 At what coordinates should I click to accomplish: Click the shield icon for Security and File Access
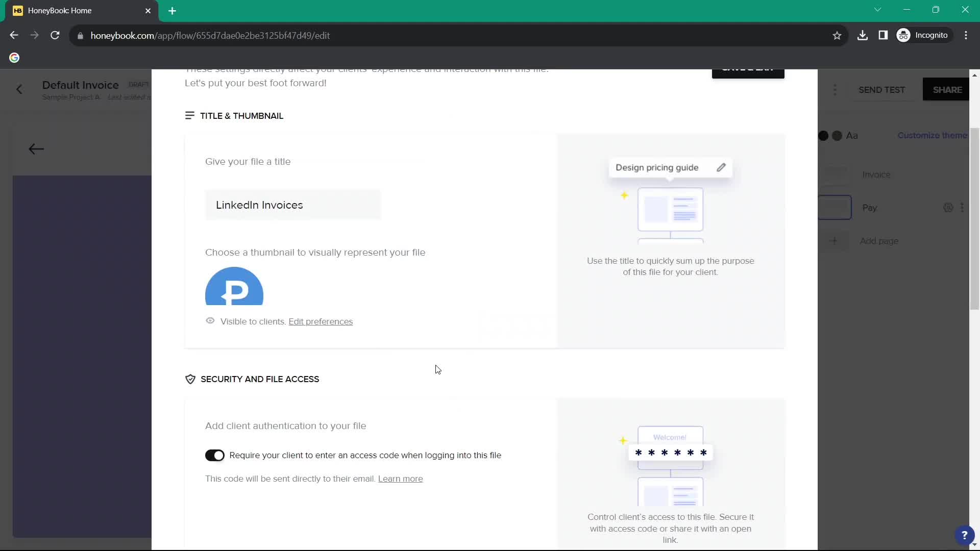[x=190, y=379]
